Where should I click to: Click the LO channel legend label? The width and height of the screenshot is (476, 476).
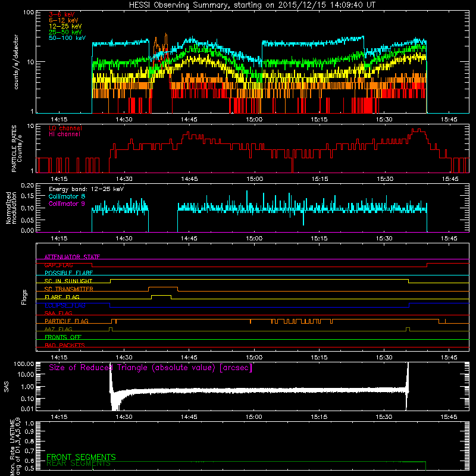(x=65, y=128)
